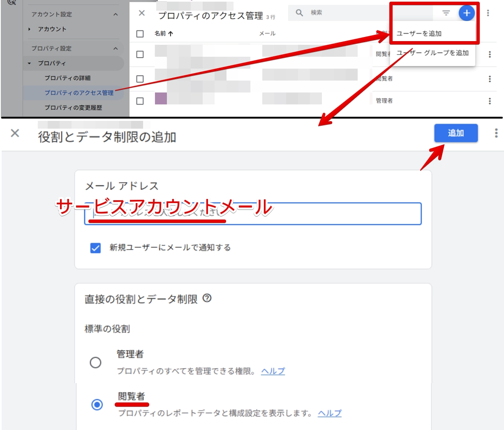
Task: Close the プロパティのアクセス管理 panel with X
Action: [141, 13]
